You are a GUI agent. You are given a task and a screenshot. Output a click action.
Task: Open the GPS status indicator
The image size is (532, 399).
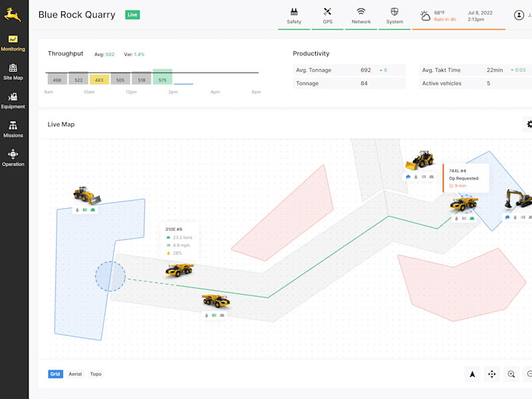[x=327, y=16]
